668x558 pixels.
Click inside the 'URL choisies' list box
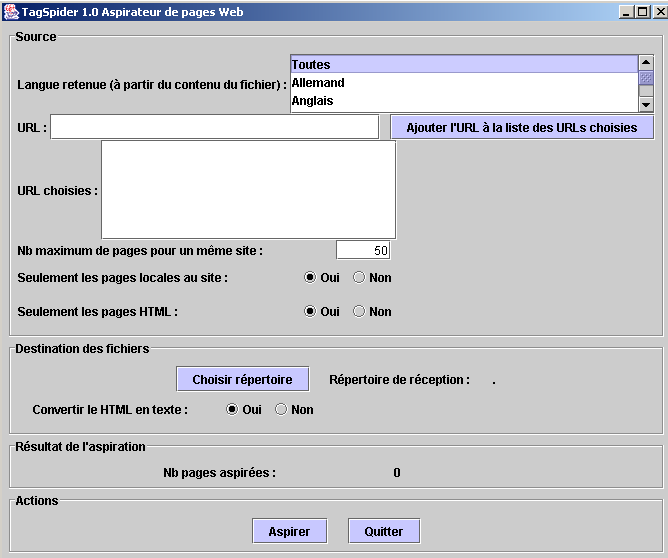[x=248, y=190]
